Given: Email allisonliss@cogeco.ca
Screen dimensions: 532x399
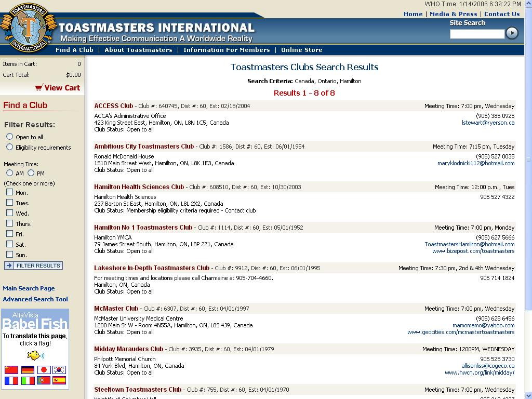Looking at the screenshot, I should 488,366.
